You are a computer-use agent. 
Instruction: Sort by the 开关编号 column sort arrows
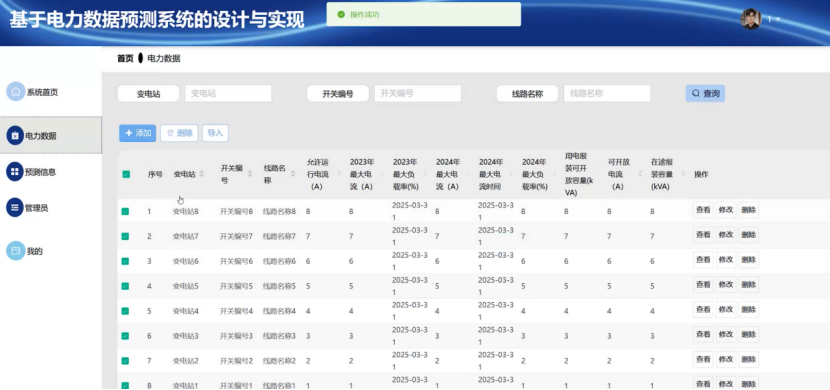pos(250,174)
